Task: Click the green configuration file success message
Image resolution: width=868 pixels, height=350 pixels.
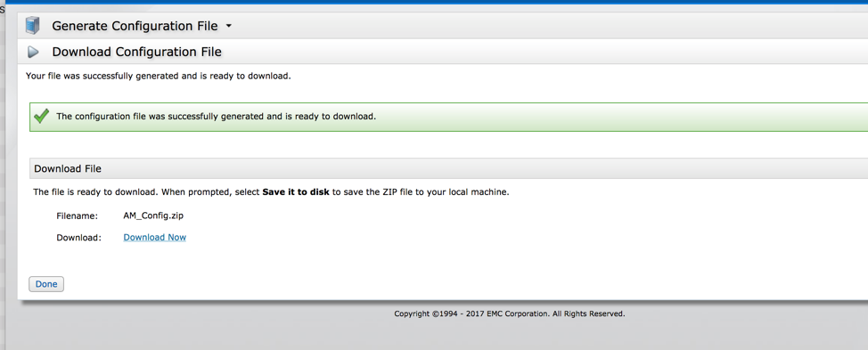Action: pyautogui.click(x=217, y=117)
